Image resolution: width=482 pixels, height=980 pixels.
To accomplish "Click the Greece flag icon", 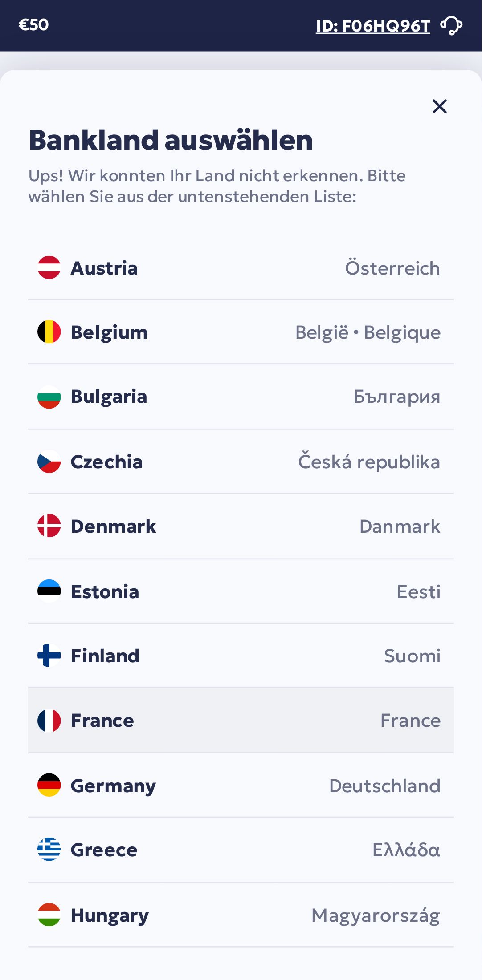I will click(49, 849).
